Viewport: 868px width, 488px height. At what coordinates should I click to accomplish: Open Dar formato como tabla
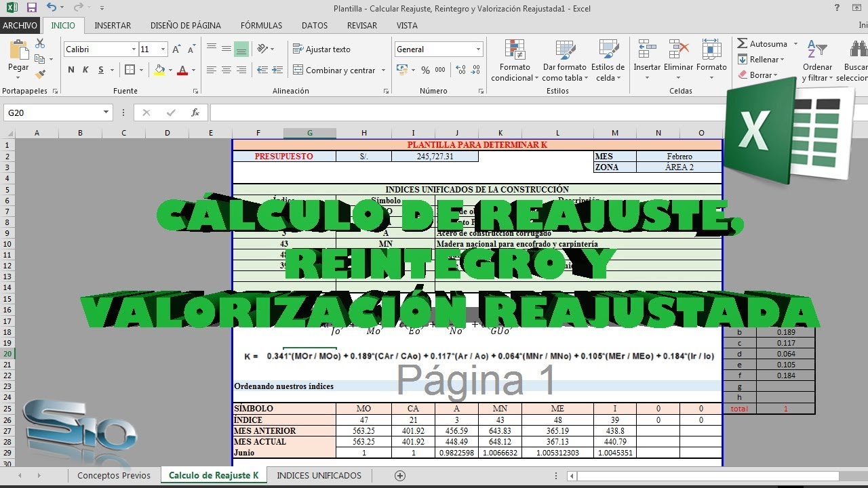pos(564,61)
